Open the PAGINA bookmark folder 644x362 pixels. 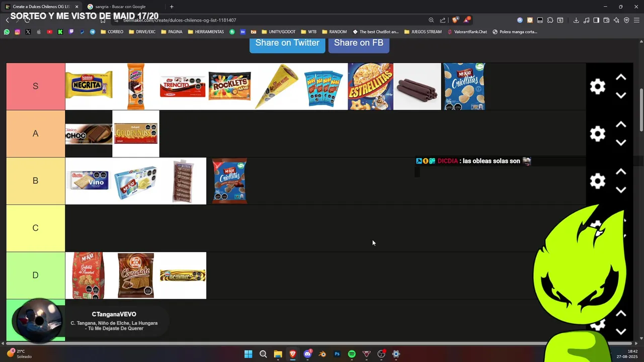172,32
